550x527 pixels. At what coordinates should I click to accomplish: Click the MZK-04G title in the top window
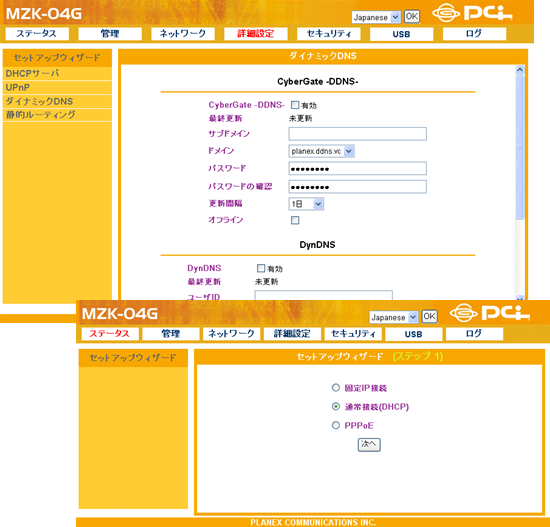pyautogui.click(x=44, y=14)
